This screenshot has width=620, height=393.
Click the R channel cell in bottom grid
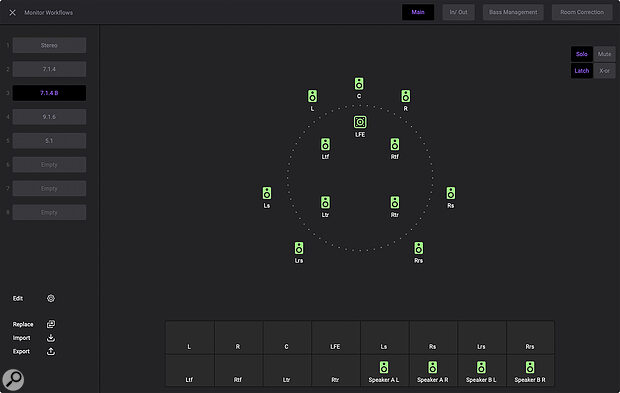pos(238,338)
